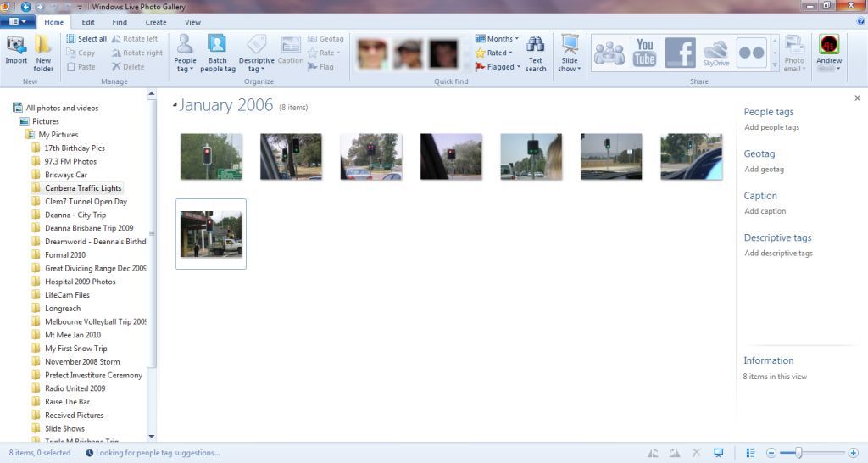Select the Canberra Traffic Lights folder

tap(83, 187)
